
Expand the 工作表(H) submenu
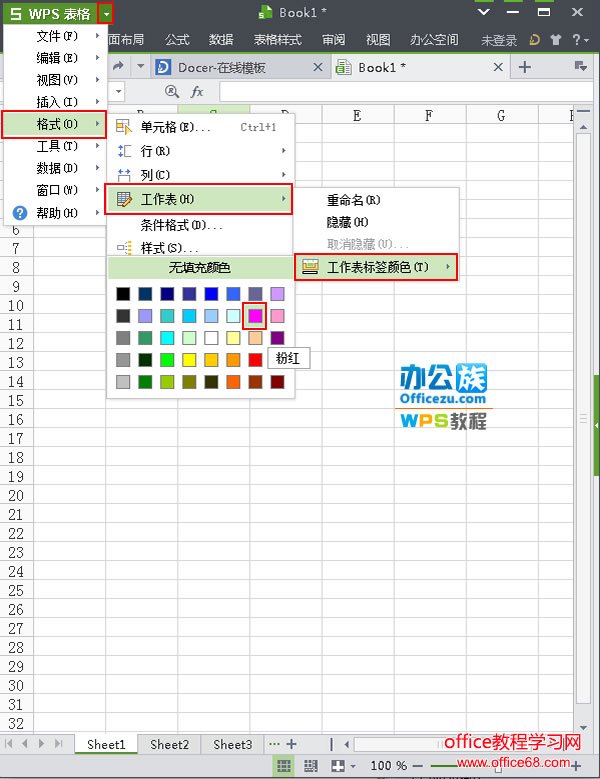click(199, 199)
